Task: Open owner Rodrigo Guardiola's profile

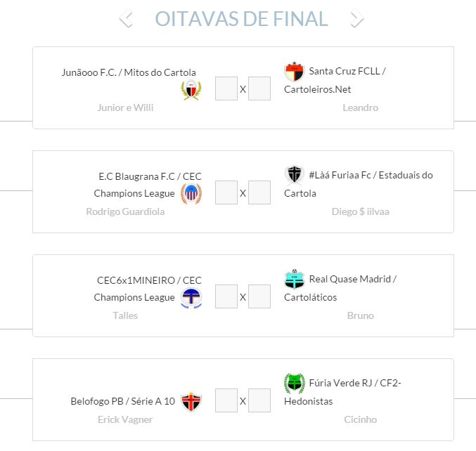Action: tap(125, 211)
